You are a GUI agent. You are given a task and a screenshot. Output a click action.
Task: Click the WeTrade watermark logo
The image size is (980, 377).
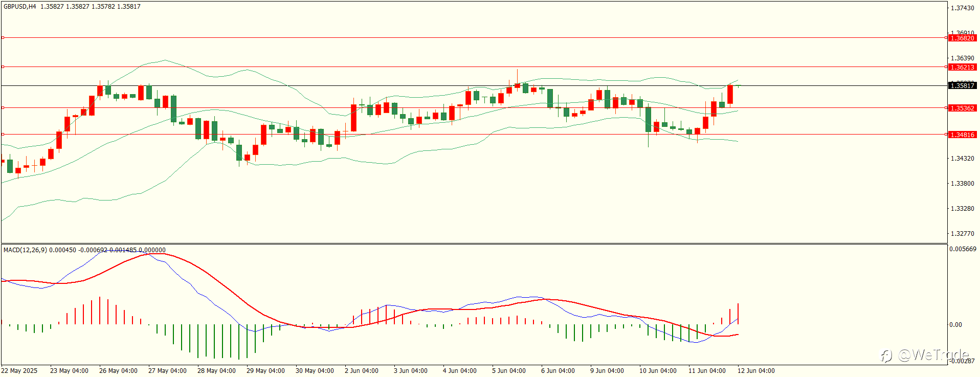pos(924,354)
